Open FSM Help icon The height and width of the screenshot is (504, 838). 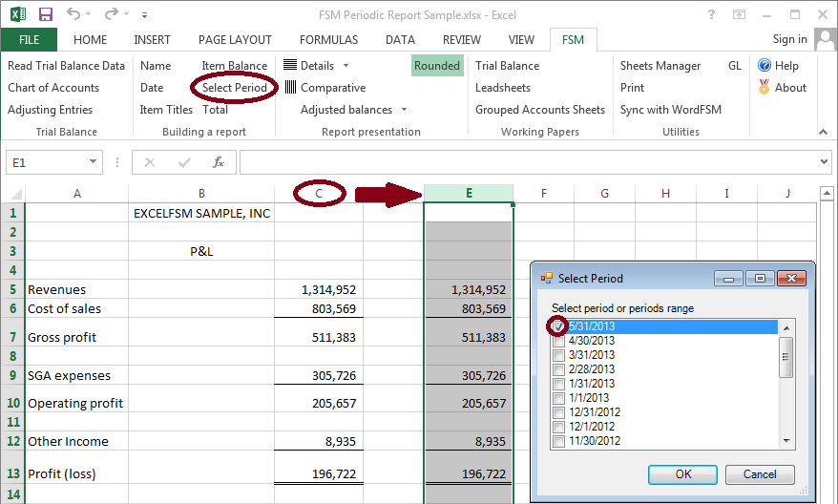tap(765, 65)
